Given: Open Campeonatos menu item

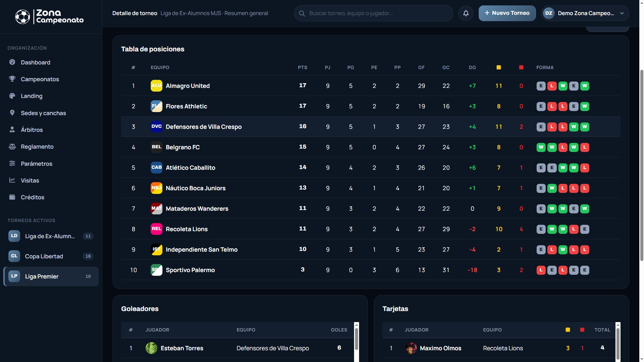Looking at the screenshot, I should [x=51, y=79].
